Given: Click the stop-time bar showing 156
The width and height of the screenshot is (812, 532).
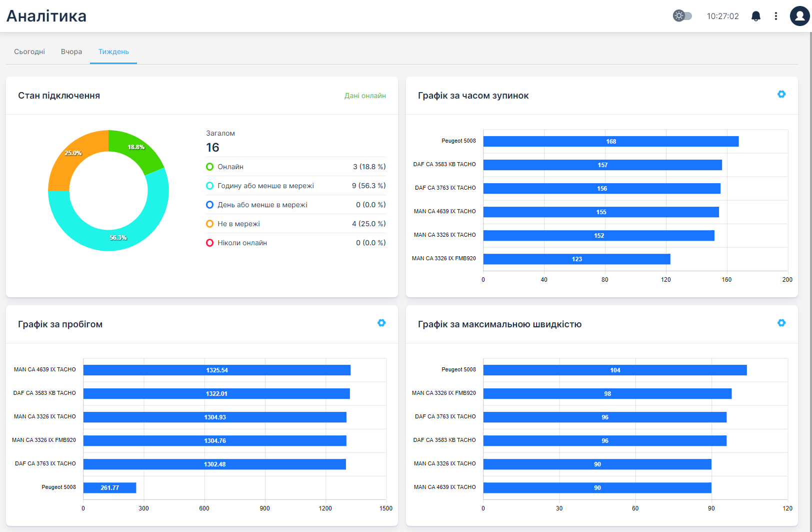Looking at the screenshot, I should pyautogui.click(x=602, y=189).
